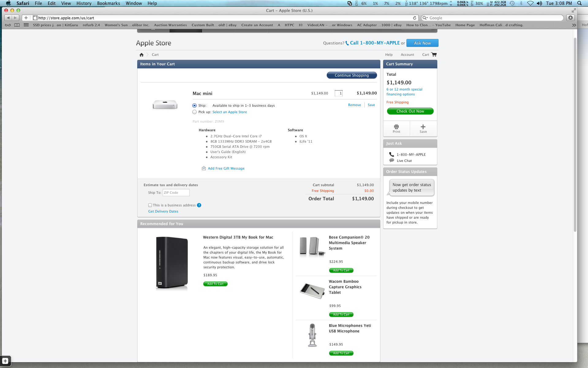This screenshot has height=368, width=588.
Task: Open the Bookmarks menu
Action: click(x=108, y=3)
